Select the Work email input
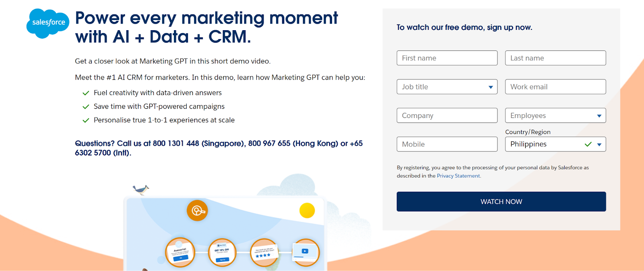Image resolution: width=644 pixels, height=271 pixels. [x=555, y=87]
